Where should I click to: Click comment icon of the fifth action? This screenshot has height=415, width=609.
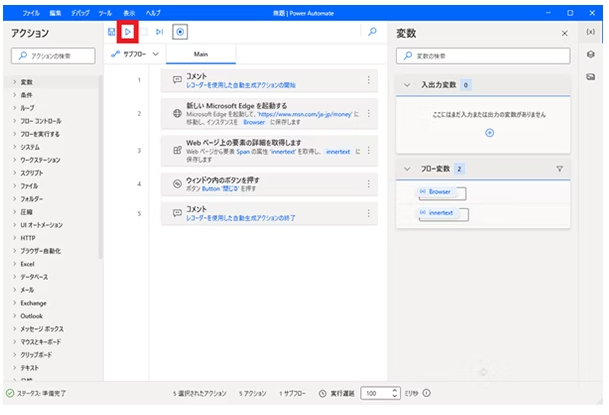[177, 213]
